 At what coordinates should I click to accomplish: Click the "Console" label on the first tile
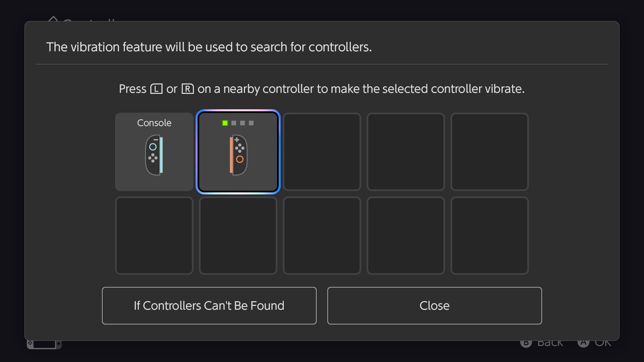pos(154,123)
